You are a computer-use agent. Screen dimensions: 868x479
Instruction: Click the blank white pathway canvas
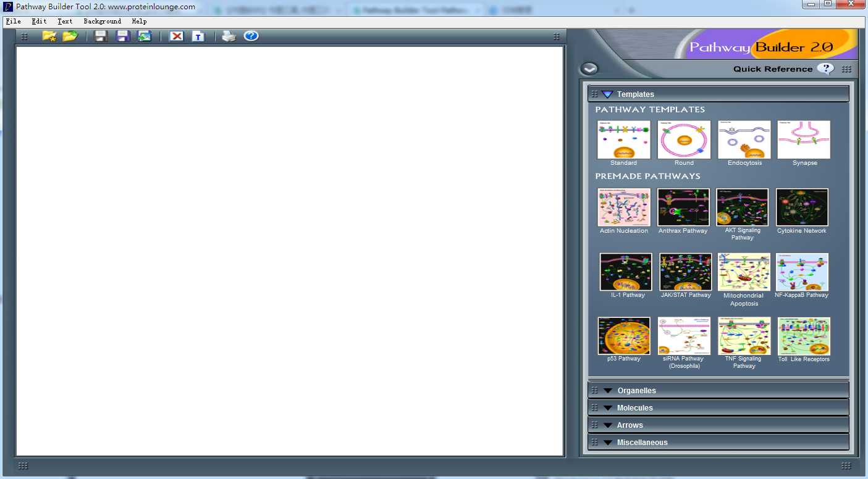coord(290,251)
